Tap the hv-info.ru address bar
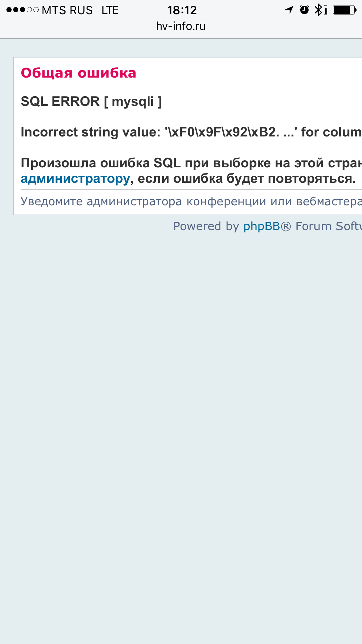 click(181, 26)
